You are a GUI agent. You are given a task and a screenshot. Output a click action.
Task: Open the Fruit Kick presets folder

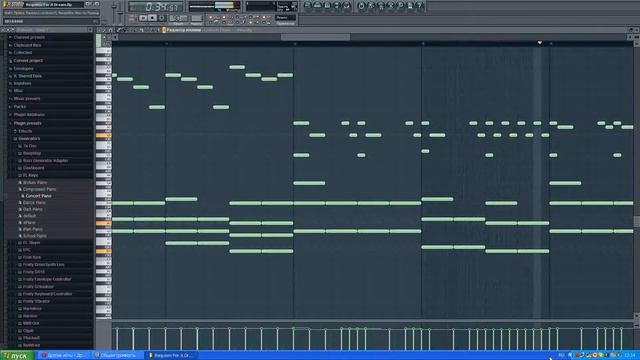click(x=31, y=257)
